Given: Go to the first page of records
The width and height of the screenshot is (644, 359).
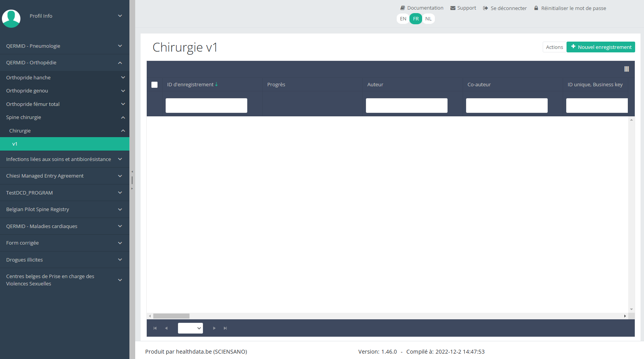Looking at the screenshot, I should point(155,328).
